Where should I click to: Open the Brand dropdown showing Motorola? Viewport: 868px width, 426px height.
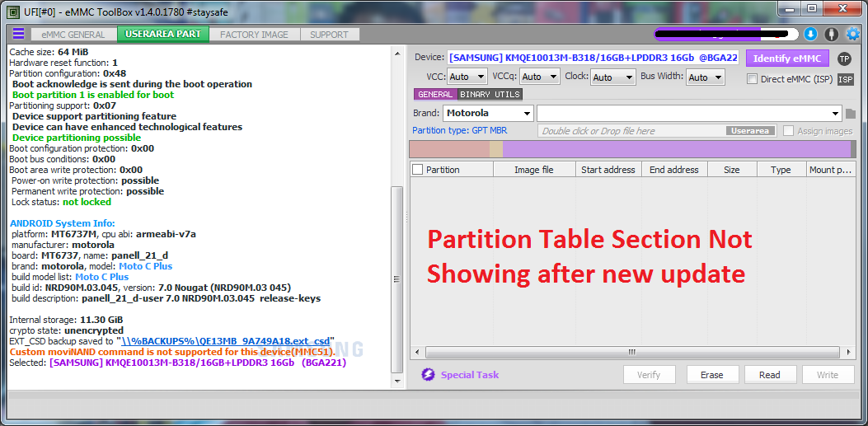(x=488, y=114)
